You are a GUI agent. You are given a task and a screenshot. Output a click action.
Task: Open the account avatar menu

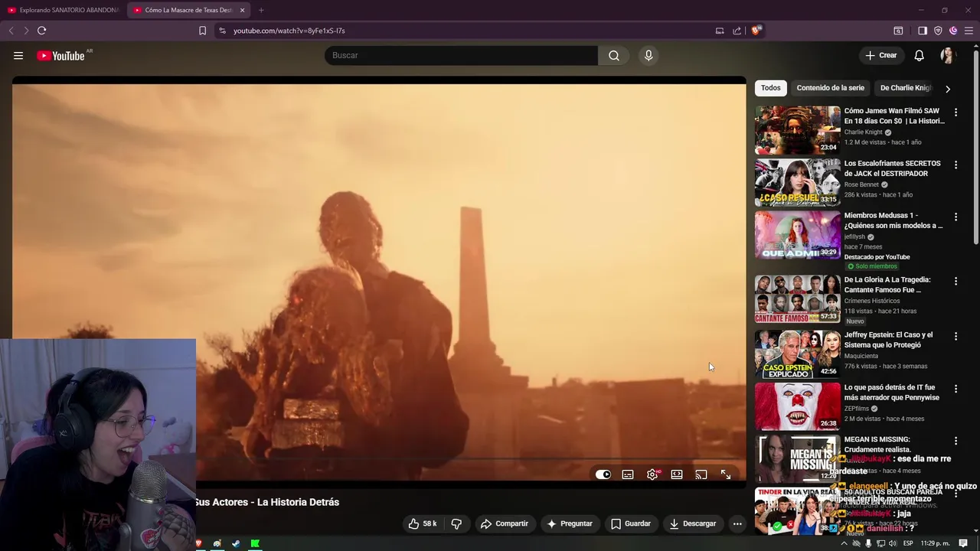[x=947, y=55]
